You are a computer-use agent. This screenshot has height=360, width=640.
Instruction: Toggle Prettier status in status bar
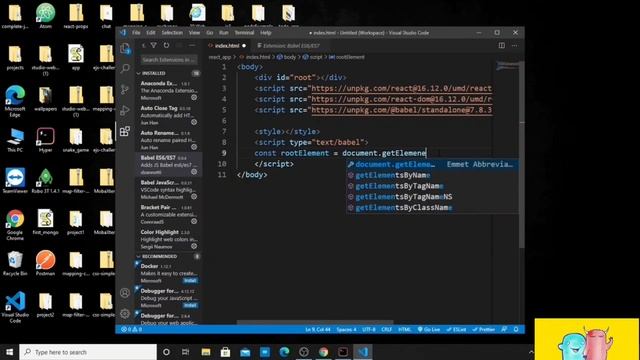[483, 329]
